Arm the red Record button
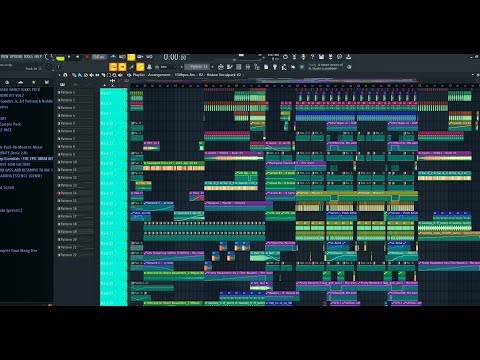The height and width of the screenshot is (360, 480). 87,57
